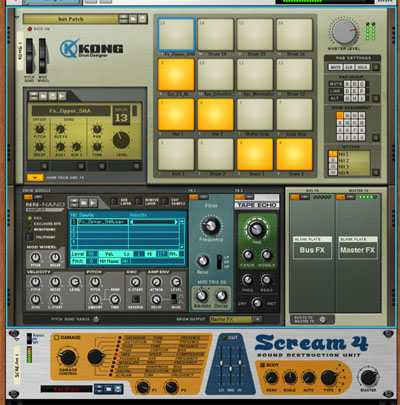Click the Bus FX blank plate slot
This screenshot has height=405, width=400.
tap(312, 248)
